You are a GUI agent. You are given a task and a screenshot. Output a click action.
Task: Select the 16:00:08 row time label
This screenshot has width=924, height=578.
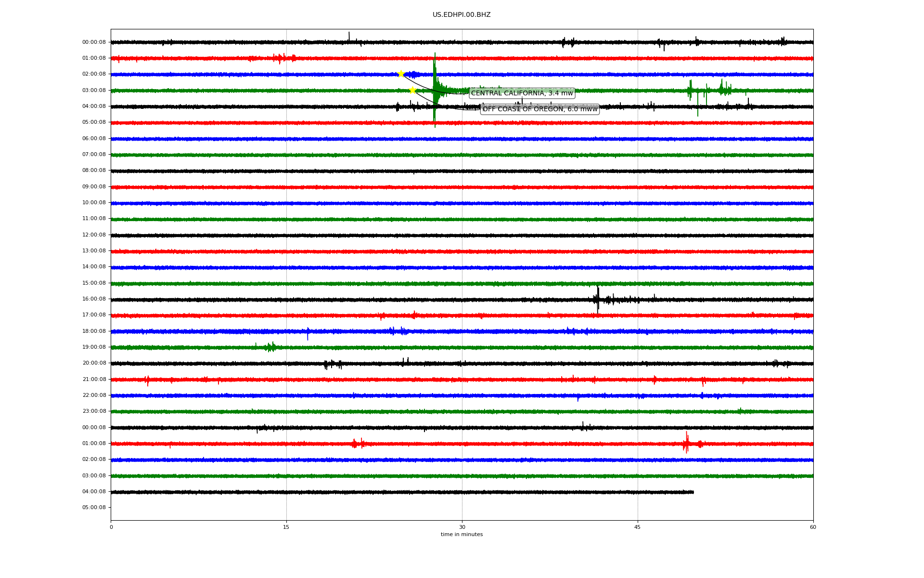pos(94,299)
